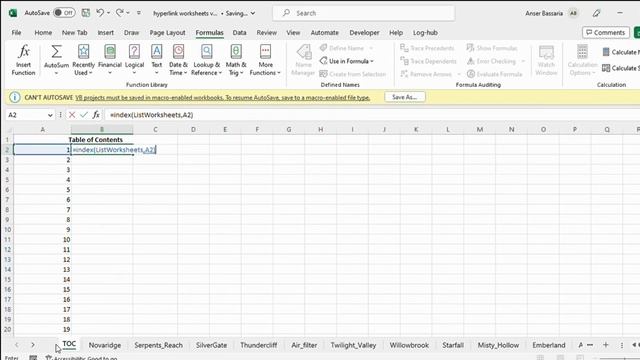Open Customize Quick Access Toolbar dropdown
Viewport: 640px width, 360px height.
(x=139, y=13)
